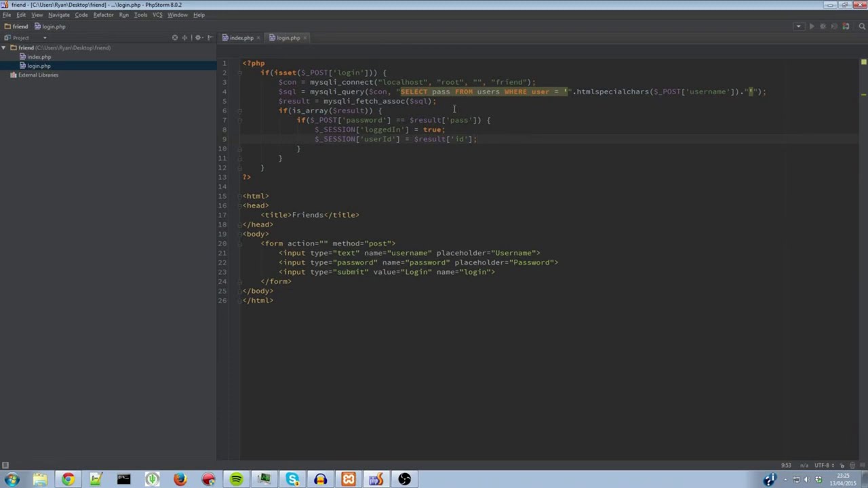The width and height of the screenshot is (868, 488).
Task: Open the Edit menu
Action: 21,15
